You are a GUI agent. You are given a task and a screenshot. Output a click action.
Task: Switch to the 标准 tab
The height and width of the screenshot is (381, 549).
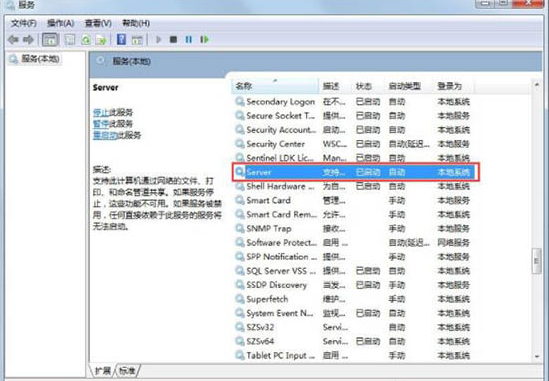127,370
